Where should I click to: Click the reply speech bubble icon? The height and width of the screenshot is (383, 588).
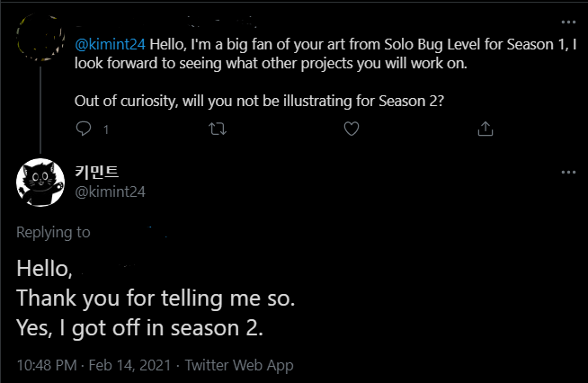click(x=84, y=129)
